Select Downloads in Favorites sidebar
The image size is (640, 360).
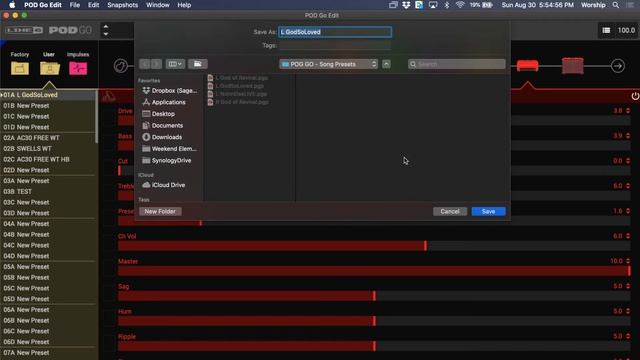click(162, 137)
